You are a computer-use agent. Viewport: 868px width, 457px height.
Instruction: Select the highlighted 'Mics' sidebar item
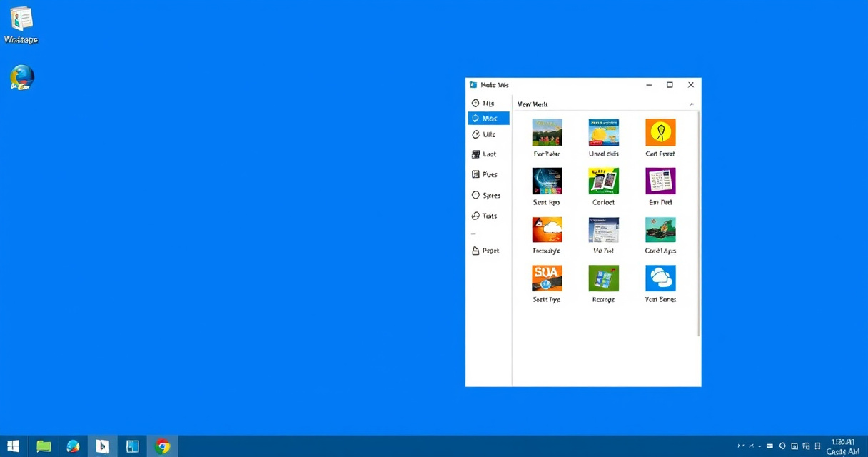489,119
